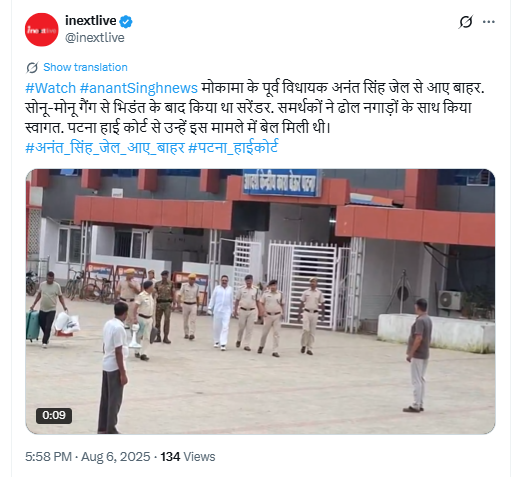Viewport: 529px width, 477px height.
Task: View the 134 Views count details
Action: (188, 457)
